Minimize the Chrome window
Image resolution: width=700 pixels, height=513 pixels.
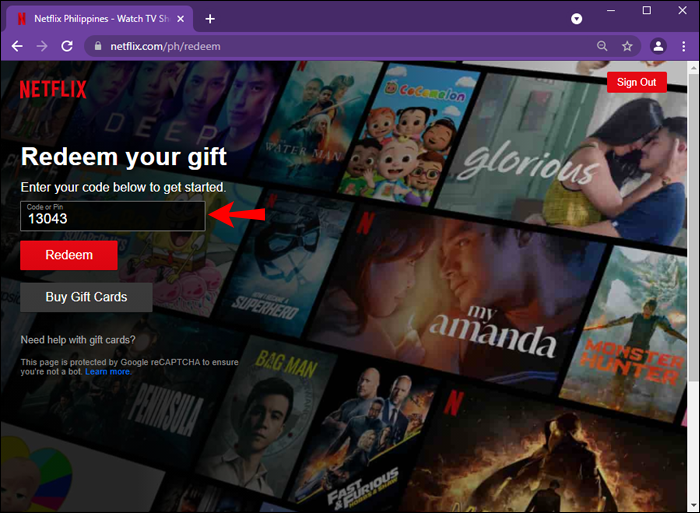pos(611,10)
